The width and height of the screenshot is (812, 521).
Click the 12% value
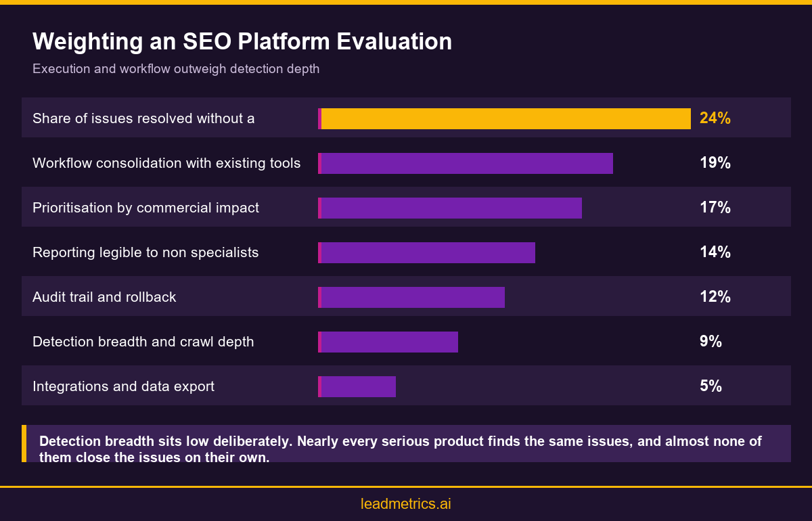click(x=715, y=297)
